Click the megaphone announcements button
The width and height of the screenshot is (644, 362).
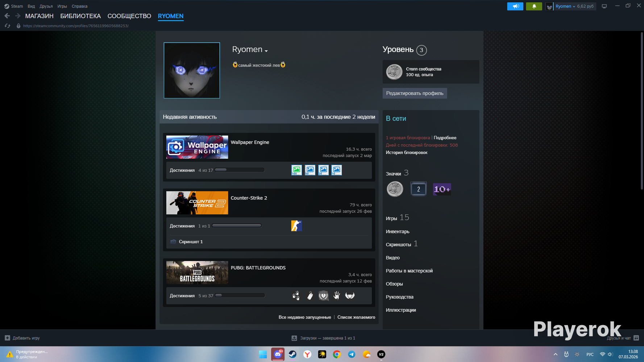coord(515,6)
